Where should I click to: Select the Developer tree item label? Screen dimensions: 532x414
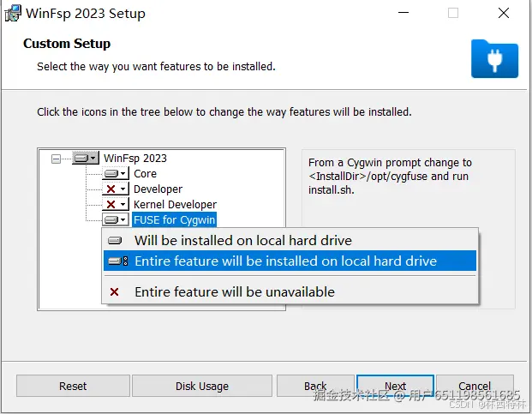(x=158, y=189)
